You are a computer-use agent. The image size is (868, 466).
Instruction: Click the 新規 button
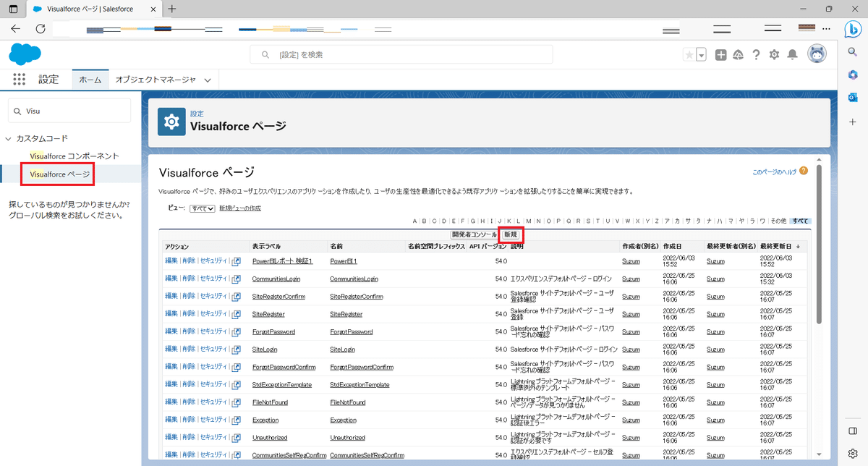pyautogui.click(x=511, y=234)
